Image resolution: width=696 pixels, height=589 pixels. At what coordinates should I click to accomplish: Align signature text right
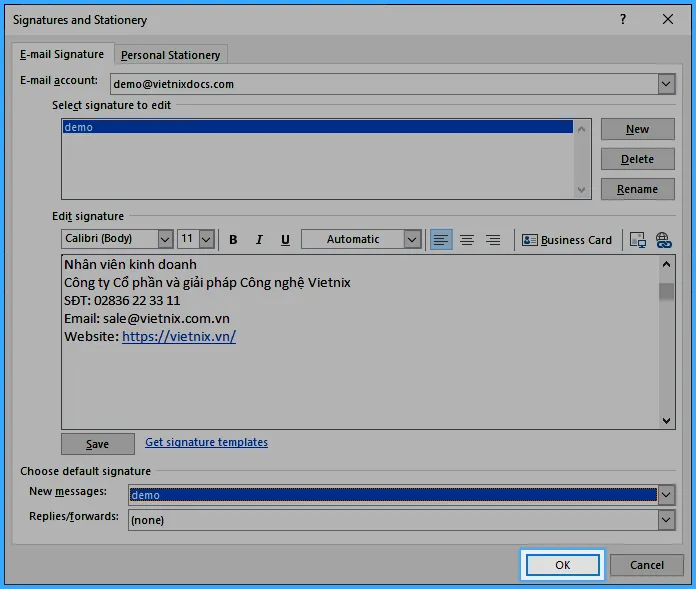(493, 240)
